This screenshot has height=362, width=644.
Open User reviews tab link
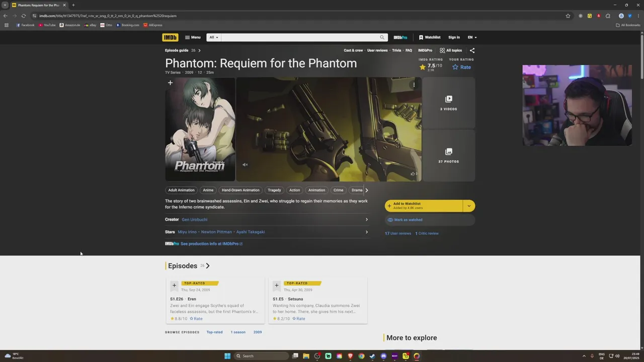tap(377, 50)
